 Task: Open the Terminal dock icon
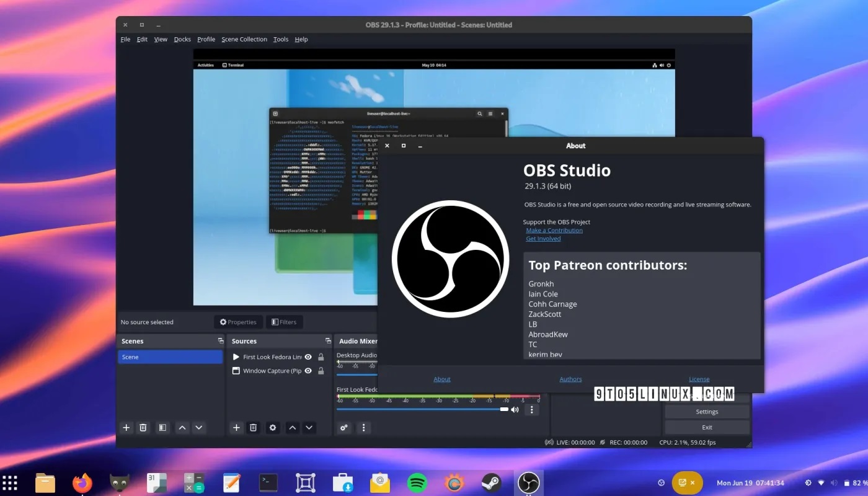[268, 482]
